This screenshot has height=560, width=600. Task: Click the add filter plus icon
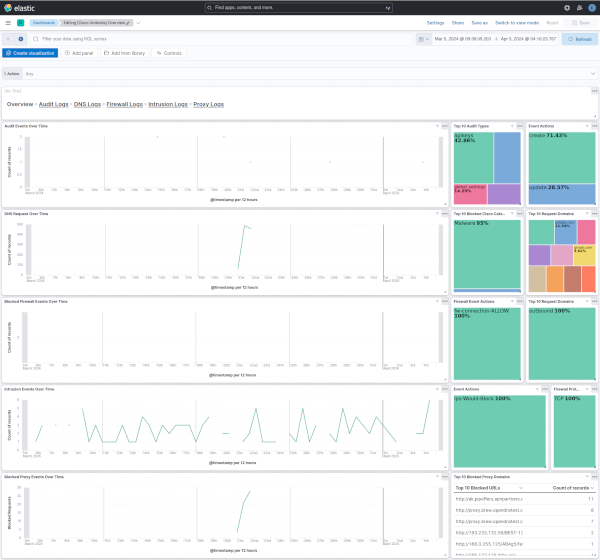click(x=21, y=39)
